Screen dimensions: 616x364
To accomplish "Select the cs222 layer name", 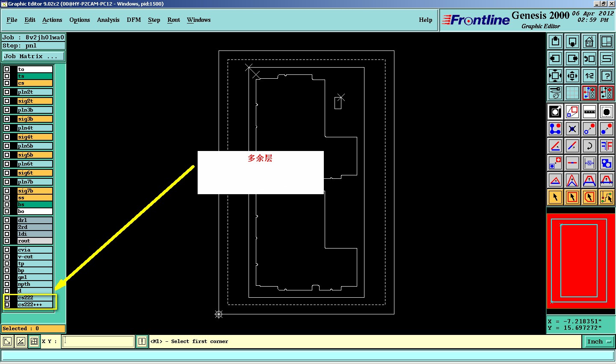I will coord(35,298).
